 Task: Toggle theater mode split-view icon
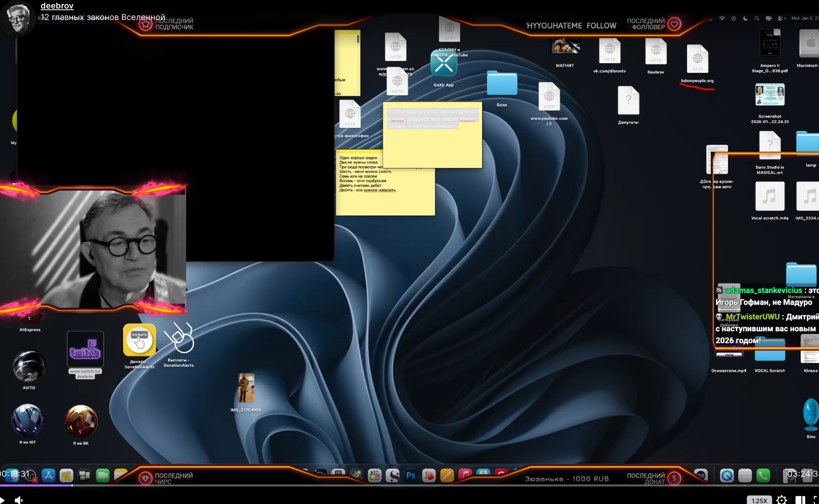[800, 500]
